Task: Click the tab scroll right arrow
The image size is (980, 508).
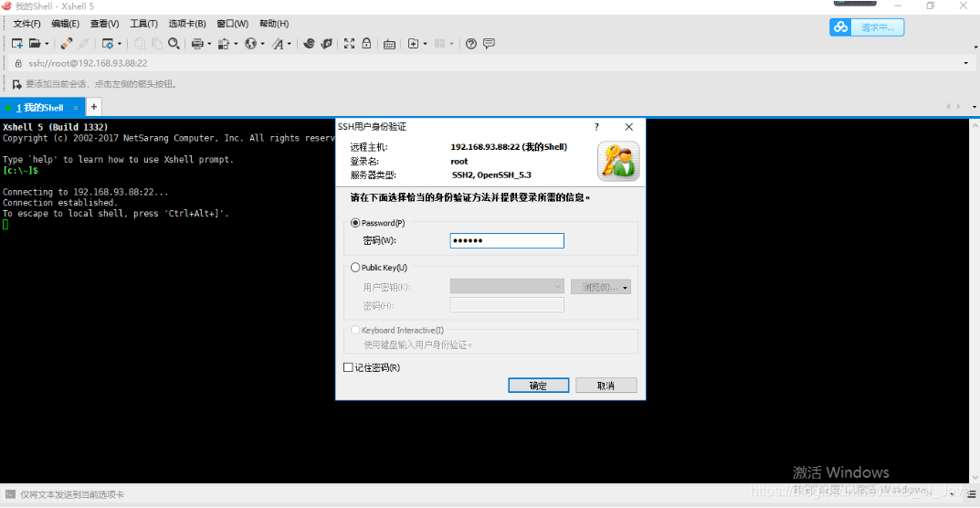Action: pos(958,107)
